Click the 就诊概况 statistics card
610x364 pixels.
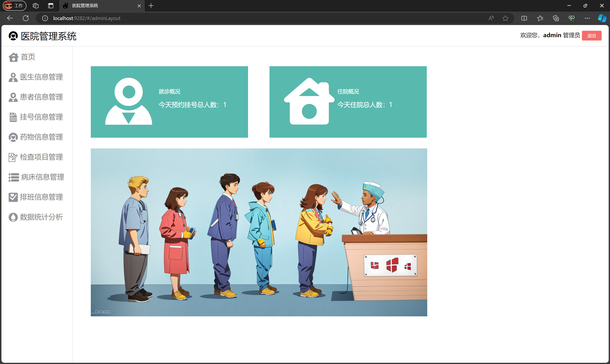(x=169, y=102)
